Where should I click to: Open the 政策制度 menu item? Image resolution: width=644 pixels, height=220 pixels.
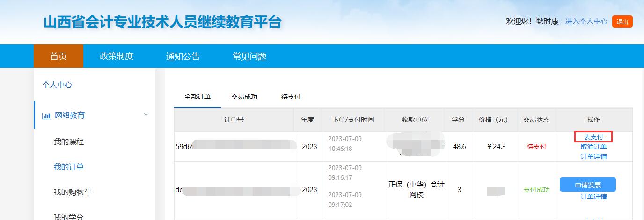pyautogui.click(x=117, y=57)
